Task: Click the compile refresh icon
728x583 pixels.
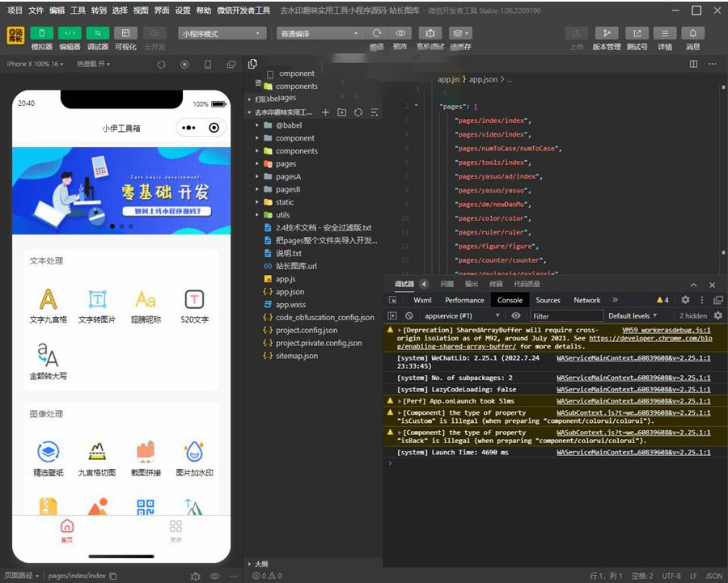Action: 376,33
